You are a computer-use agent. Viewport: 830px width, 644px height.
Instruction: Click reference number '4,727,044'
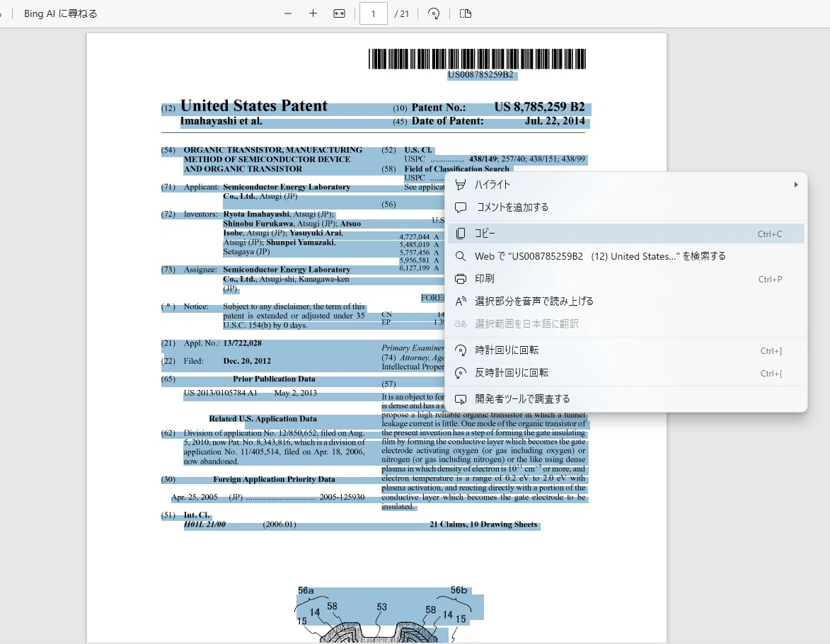point(415,237)
